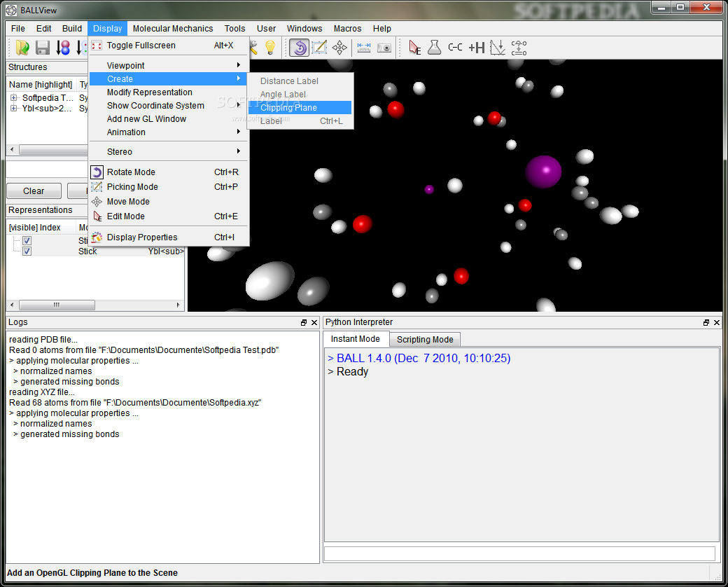Undock the Python Interpreter panel float icon
This screenshot has height=587, width=728.
click(x=706, y=322)
